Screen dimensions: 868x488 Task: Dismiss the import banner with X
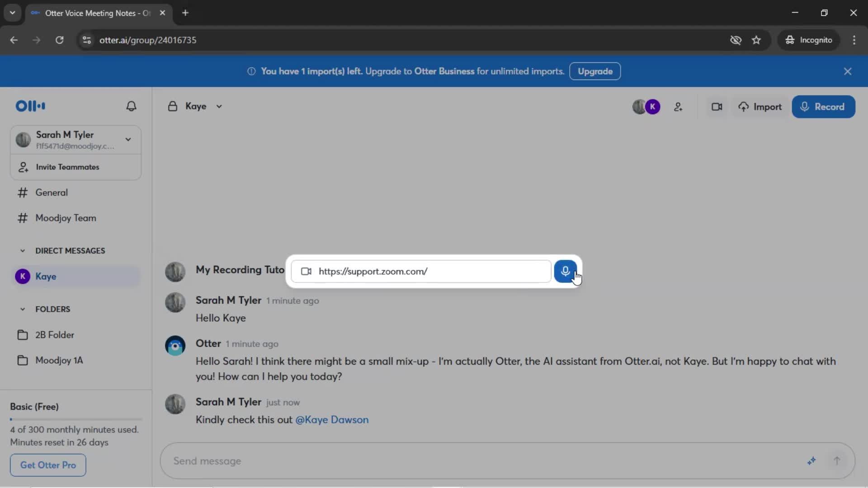click(848, 71)
